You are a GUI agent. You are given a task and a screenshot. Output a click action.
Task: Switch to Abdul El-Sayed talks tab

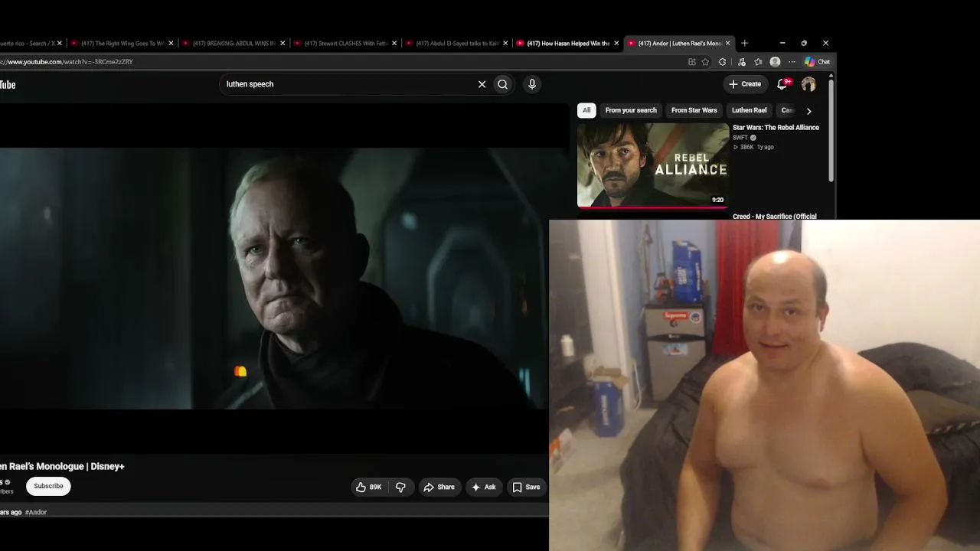457,44
